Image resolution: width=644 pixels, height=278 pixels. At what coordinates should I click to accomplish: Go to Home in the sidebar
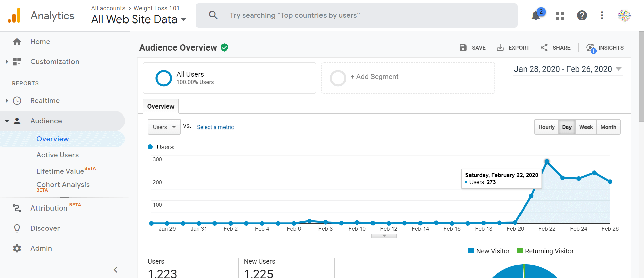40,42
